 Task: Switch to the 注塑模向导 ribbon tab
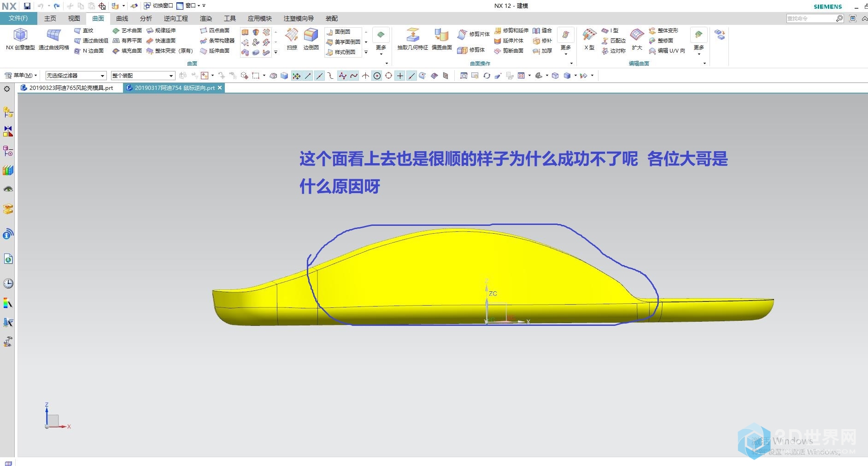click(299, 18)
